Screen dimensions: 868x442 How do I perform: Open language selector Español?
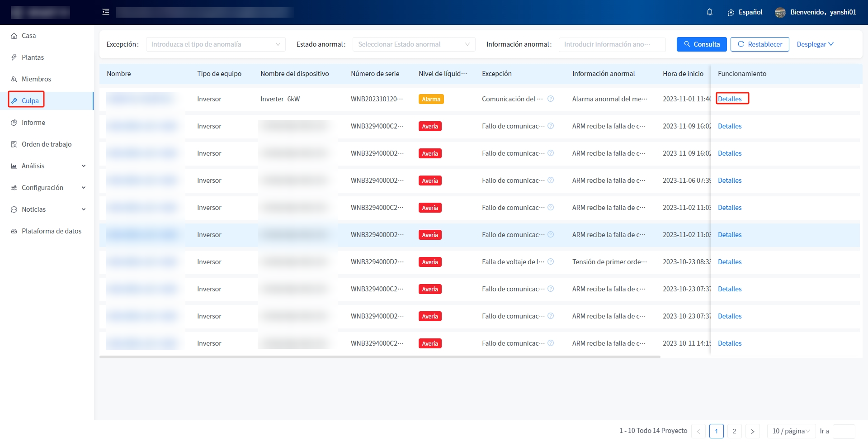click(745, 12)
